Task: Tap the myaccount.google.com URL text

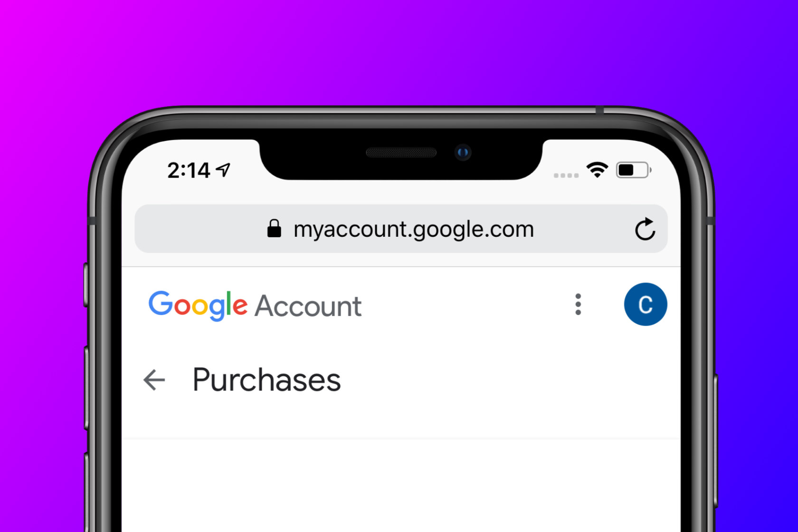Action: pos(414,229)
